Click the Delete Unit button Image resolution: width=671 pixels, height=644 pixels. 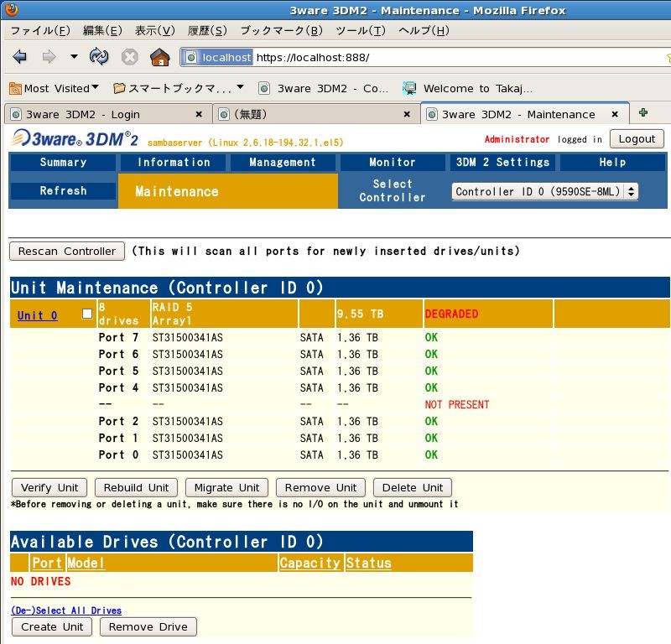[x=413, y=488]
